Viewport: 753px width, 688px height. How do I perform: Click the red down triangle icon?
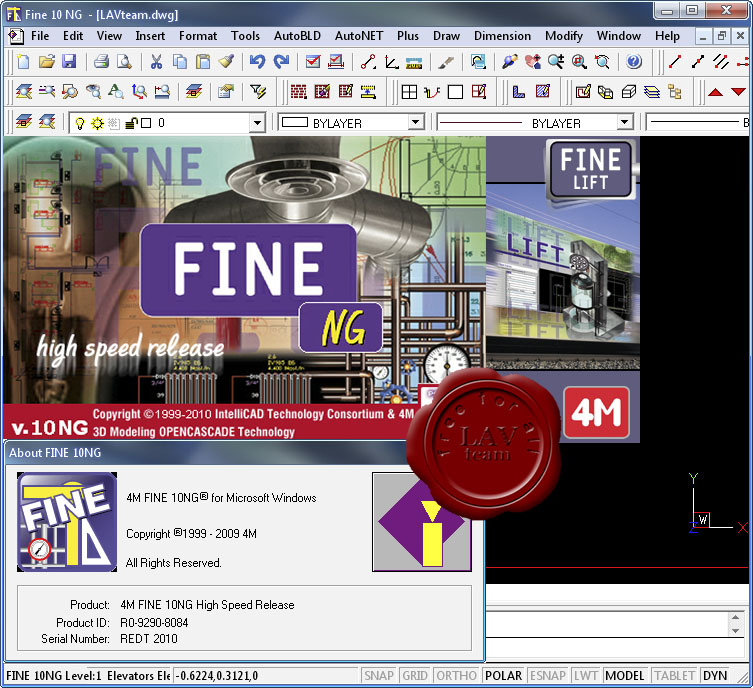(739, 92)
